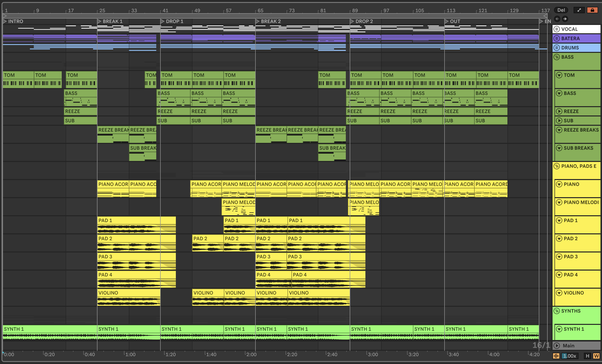Toggle the waveform icon at bottom right
Screen dimensions: 602x364
556,356
